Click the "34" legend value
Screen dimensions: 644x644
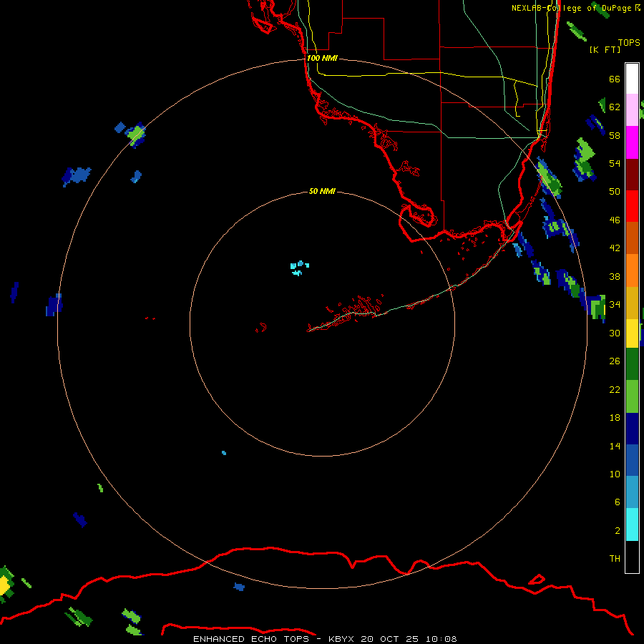click(x=615, y=305)
